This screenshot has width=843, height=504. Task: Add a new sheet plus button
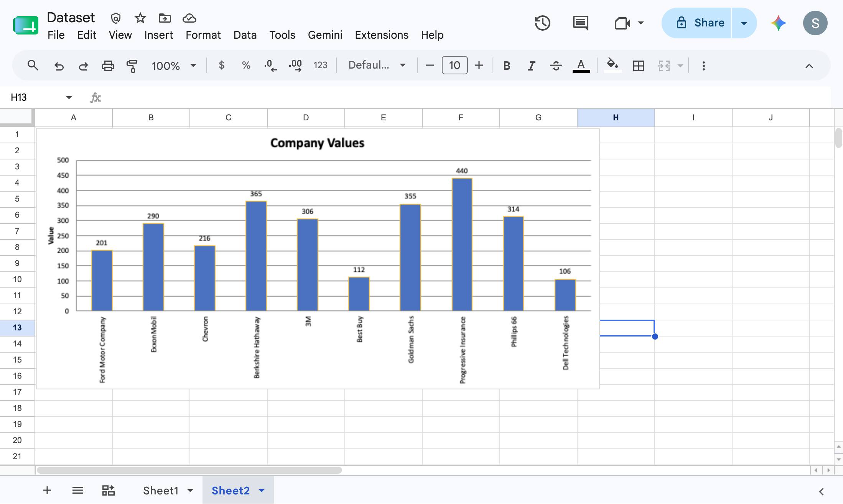pos(47,490)
